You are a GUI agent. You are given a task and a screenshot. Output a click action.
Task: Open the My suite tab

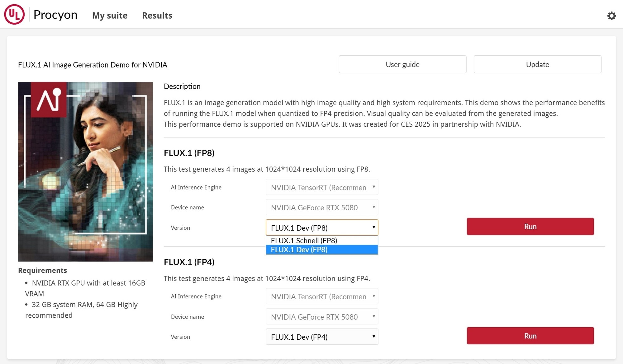coord(110,16)
